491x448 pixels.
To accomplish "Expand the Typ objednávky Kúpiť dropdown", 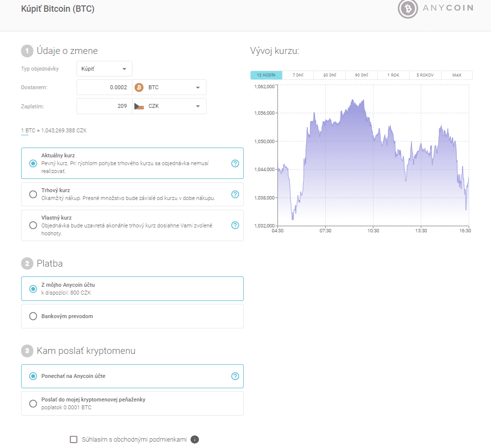I will click(x=104, y=69).
